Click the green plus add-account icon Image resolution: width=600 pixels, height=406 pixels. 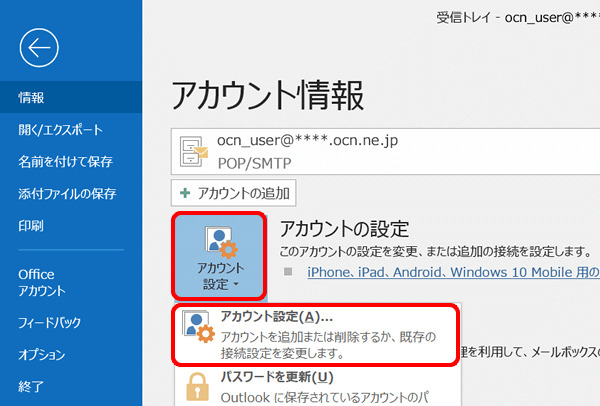coord(185,193)
